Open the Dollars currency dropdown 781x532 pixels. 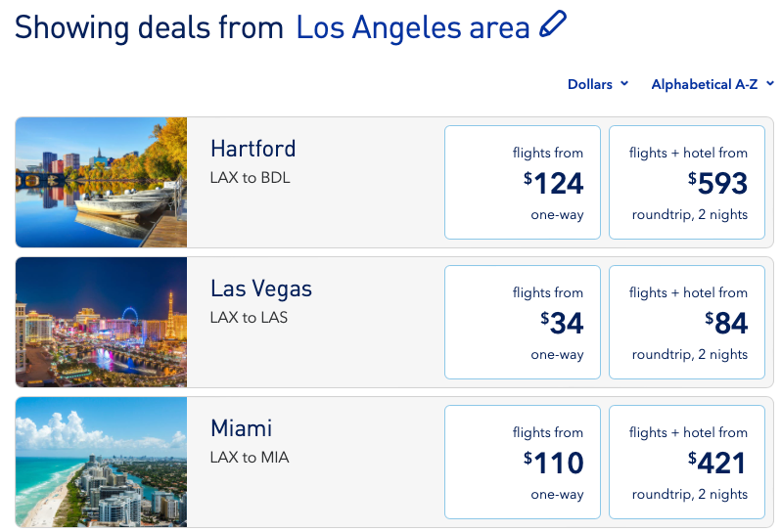[597, 85]
